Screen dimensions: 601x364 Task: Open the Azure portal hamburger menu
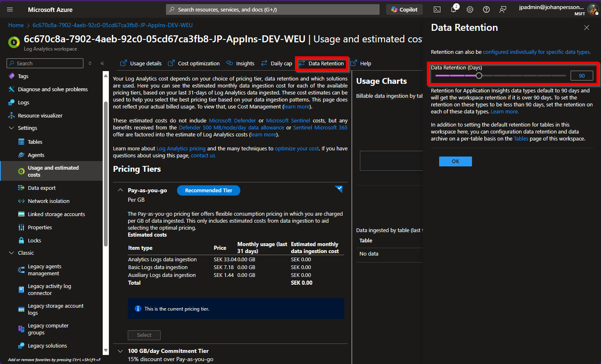click(10, 9)
